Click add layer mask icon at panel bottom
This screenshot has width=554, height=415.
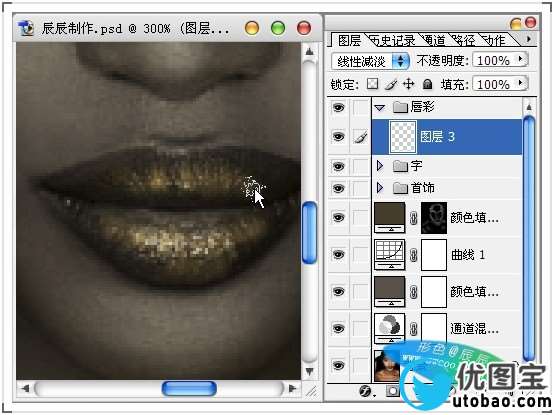tap(393, 391)
